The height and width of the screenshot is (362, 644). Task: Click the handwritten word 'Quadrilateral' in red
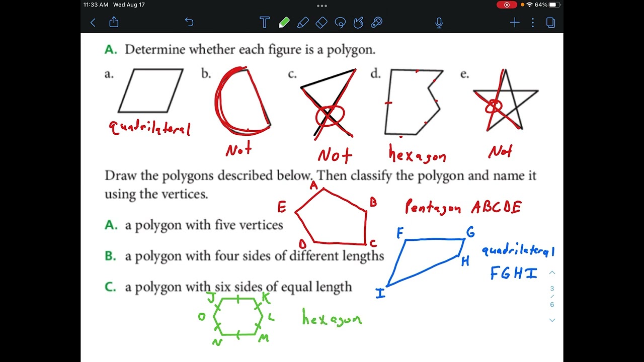(150, 127)
